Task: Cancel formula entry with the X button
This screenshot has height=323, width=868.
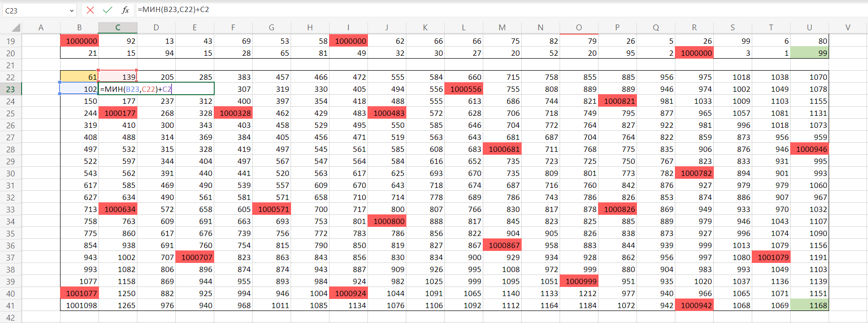Action: pyautogui.click(x=90, y=10)
